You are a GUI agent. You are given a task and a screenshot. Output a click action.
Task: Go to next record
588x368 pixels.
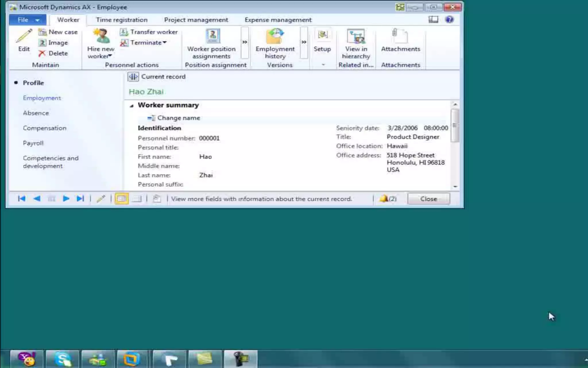[x=66, y=199]
